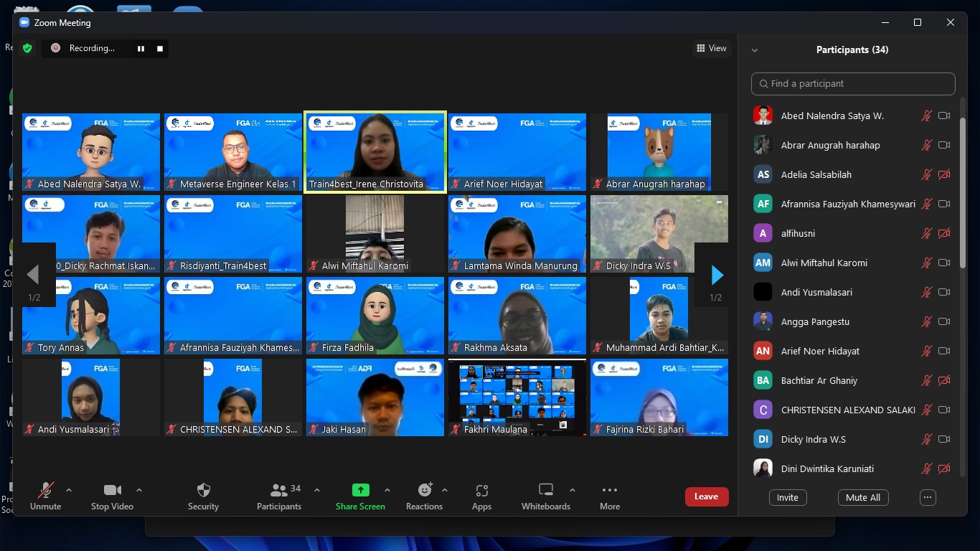Open the ellipsis menu beside Mute All
980x551 pixels.
928,497
